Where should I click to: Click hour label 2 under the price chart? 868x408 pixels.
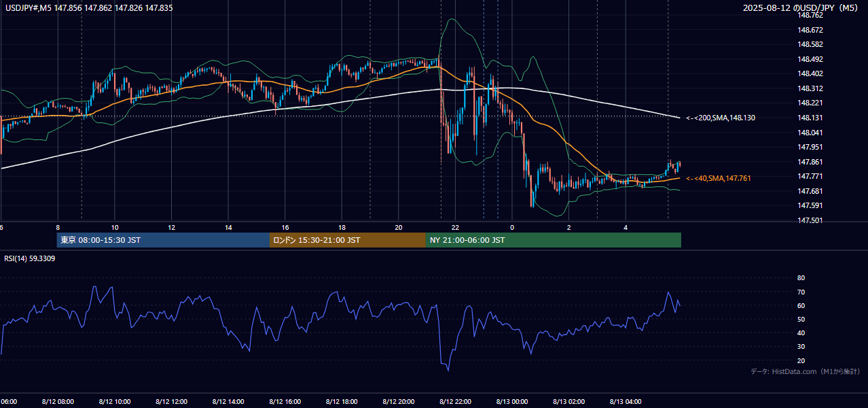569,228
